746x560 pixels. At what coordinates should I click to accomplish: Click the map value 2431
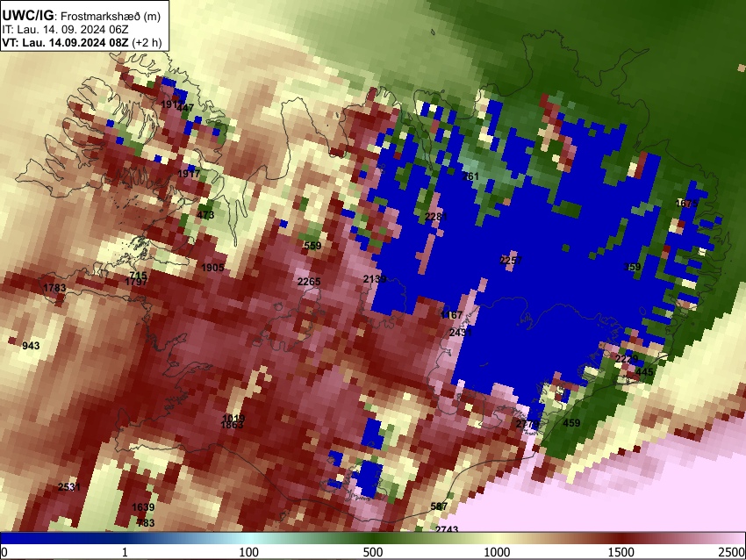coord(461,332)
